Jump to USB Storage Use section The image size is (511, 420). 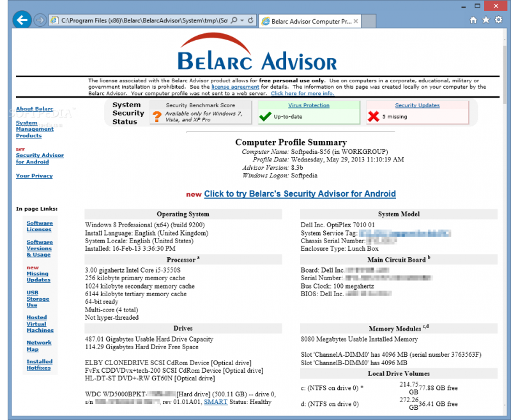pos(38,299)
